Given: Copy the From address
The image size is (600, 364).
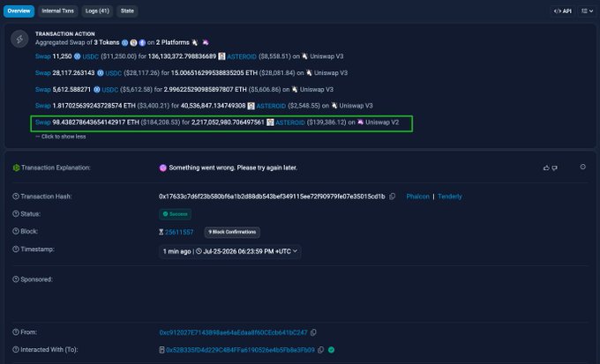Looking at the screenshot, I should pos(313,332).
